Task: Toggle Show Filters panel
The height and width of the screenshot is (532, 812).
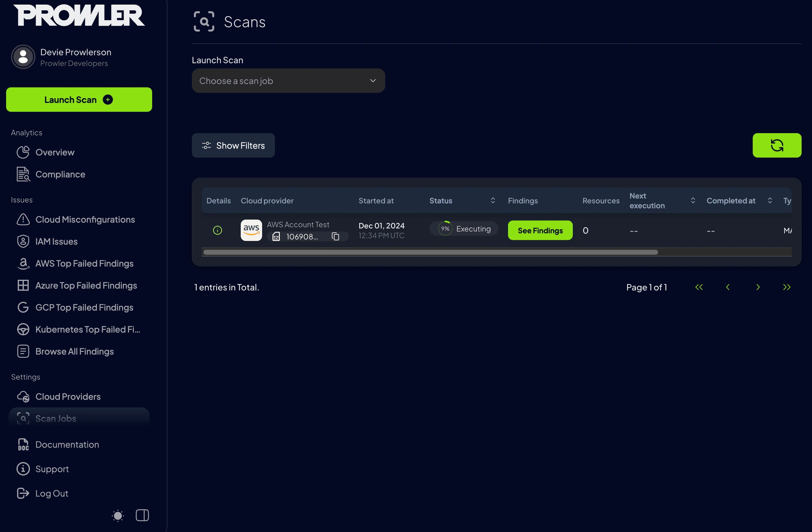Action: point(233,145)
